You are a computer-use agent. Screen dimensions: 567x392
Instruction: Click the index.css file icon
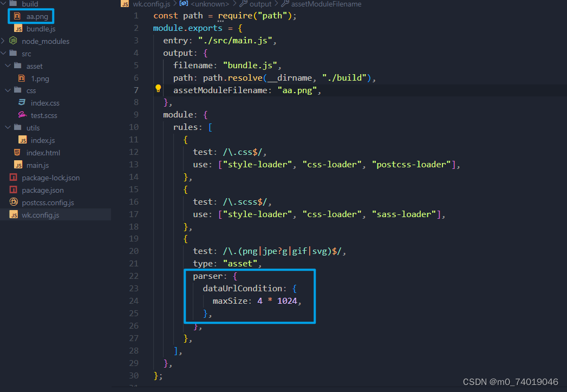[x=22, y=102]
